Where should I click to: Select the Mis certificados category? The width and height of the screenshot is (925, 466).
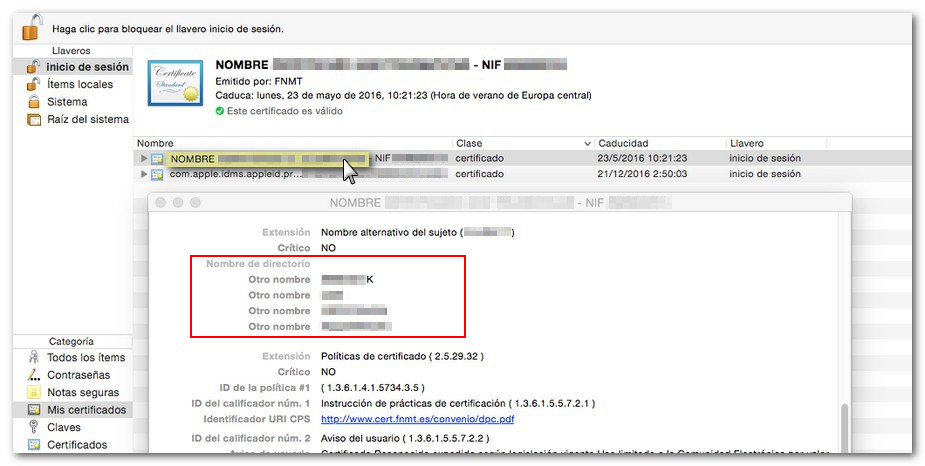(x=86, y=410)
